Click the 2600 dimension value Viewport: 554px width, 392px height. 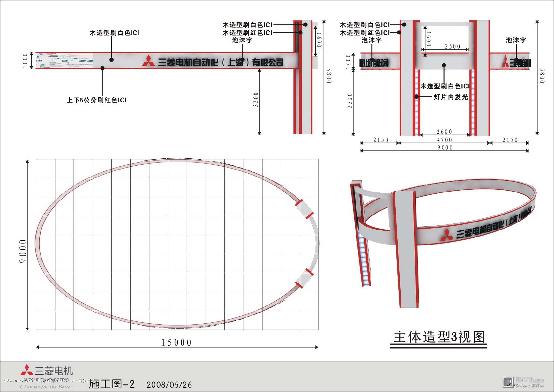click(444, 132)
